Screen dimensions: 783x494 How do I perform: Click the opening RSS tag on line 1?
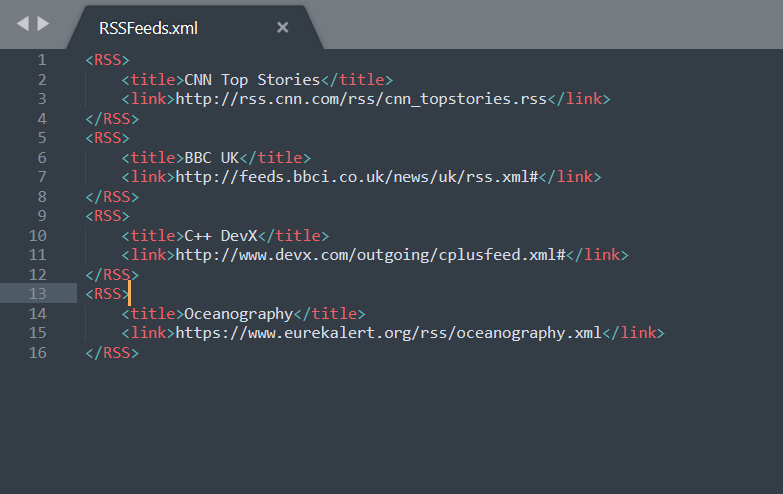(x=107, y=60)
